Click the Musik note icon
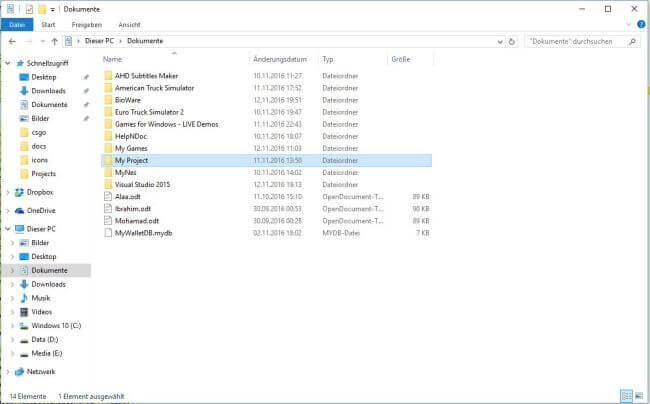Image resolution: width=650 pixels, height=404 pixels. (24, 298)
